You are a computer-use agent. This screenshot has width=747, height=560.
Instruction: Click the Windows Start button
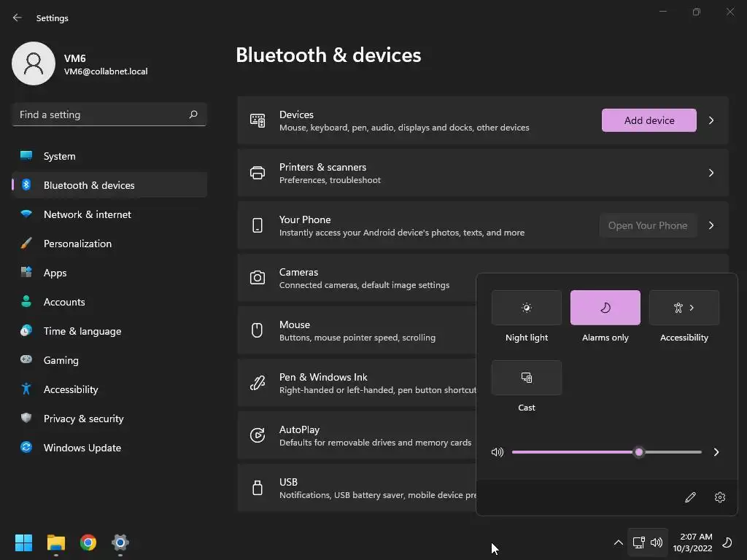24,542
